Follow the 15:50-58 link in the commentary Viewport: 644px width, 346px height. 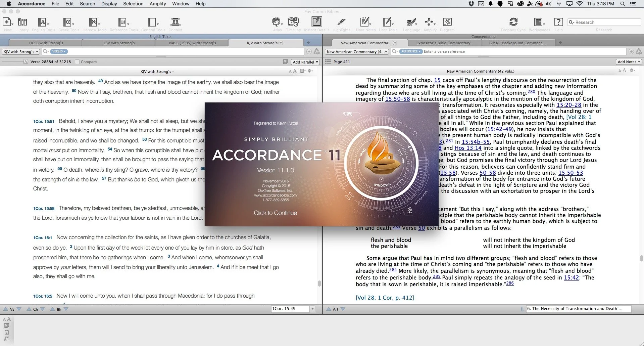tap(397, 99)
